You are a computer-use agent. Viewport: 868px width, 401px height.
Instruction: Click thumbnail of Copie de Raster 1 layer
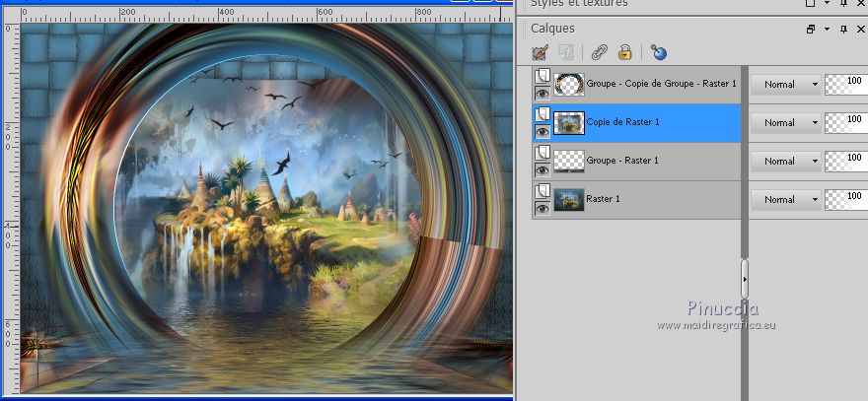coord(569,123)
